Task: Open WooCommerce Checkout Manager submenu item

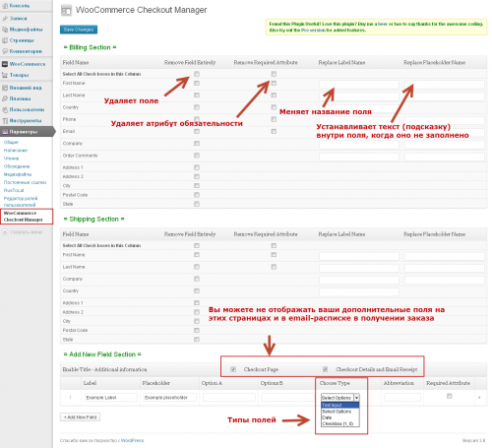Action: [23, 217]
